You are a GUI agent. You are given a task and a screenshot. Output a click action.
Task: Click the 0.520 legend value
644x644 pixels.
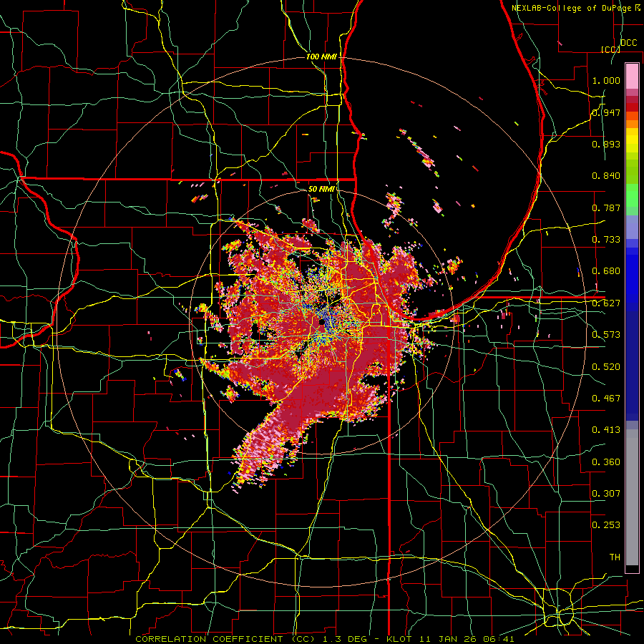pos(606,367)
